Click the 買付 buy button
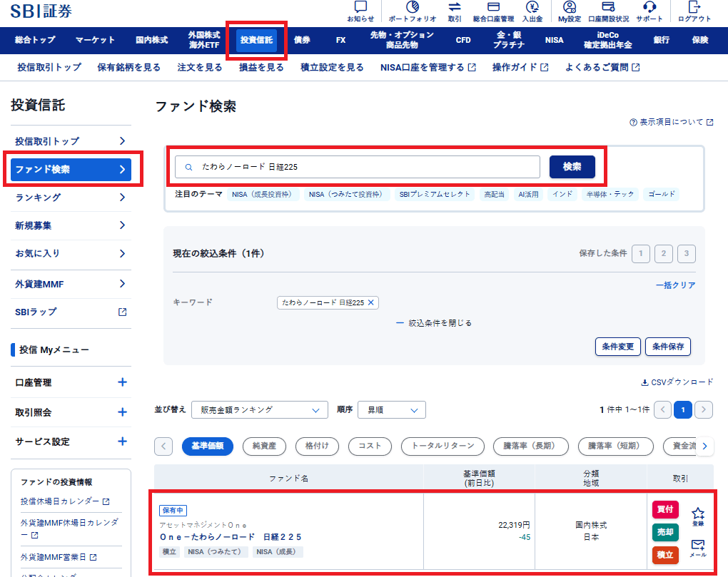This screenshot has height=577, width=728. point(665,509)
